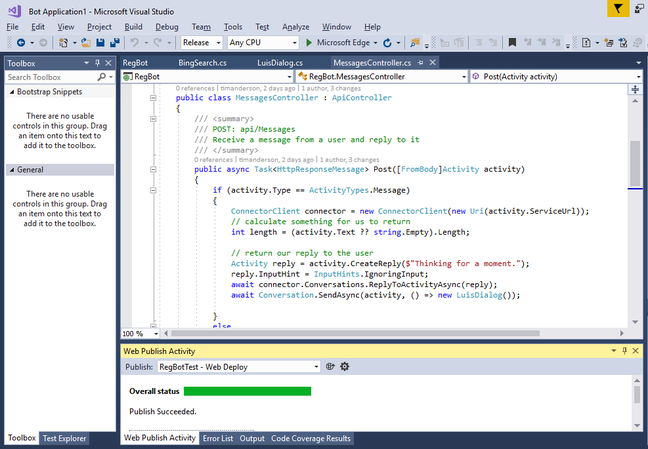Open the 100 % zoom dropdown
648x449 pixels.
[140, 333]
